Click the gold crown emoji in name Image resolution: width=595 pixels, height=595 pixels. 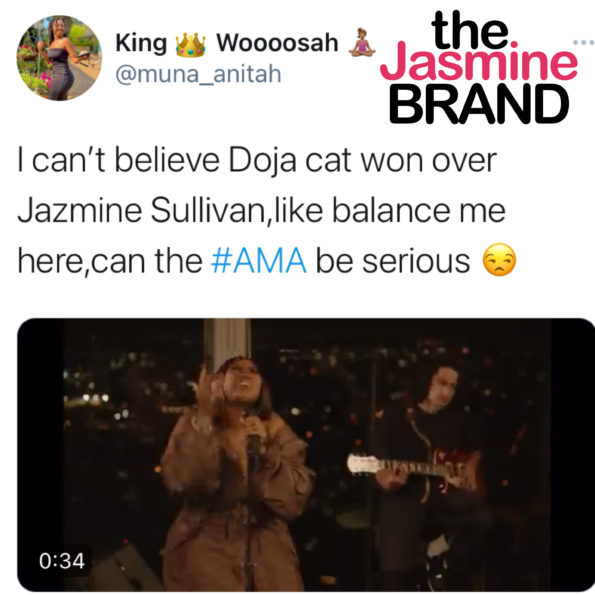coord(191,45)
